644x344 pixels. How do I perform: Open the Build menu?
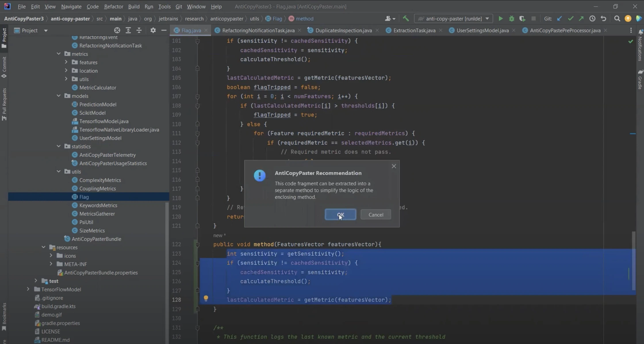click(134, 6)
